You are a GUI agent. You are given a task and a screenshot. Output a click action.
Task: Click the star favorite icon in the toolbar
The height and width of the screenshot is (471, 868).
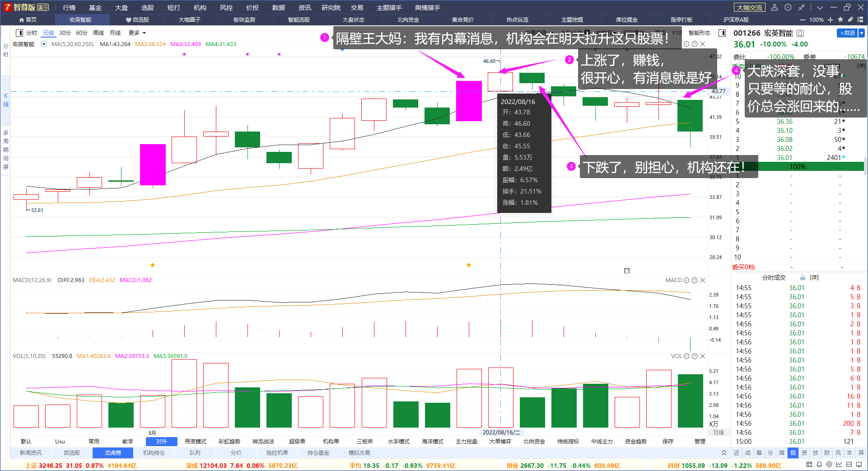click(x=840, y=19)
